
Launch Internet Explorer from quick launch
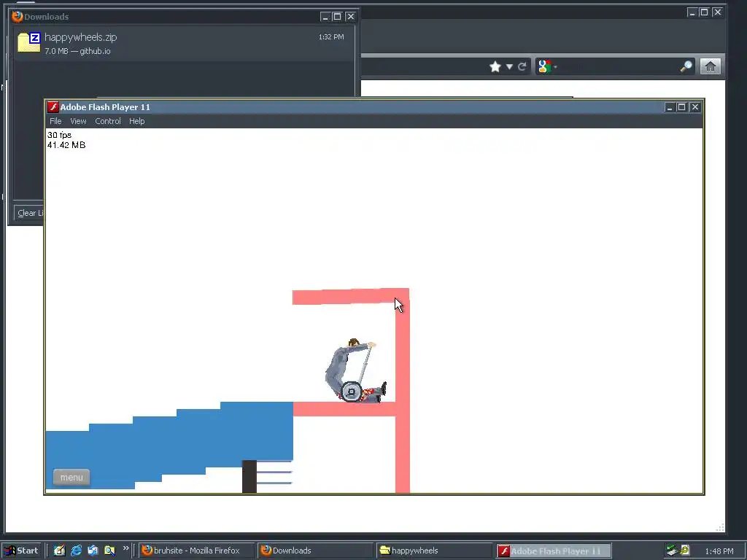(x=76, y=551)
